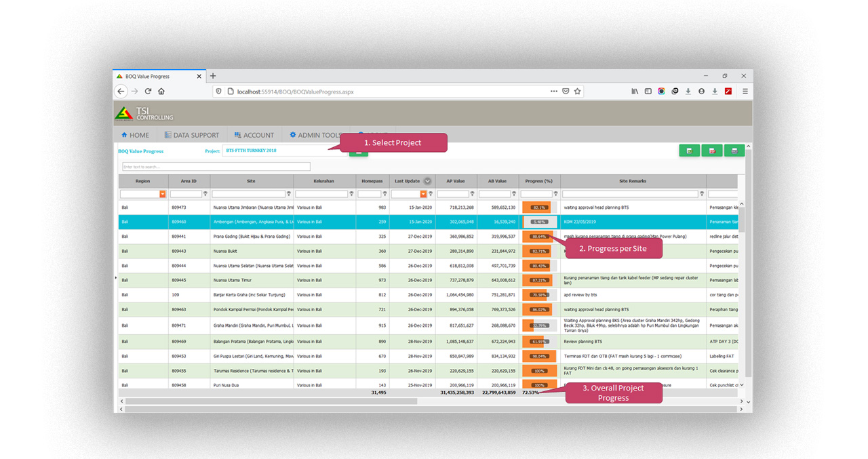Open a new browser tab with the plus button

213,76
